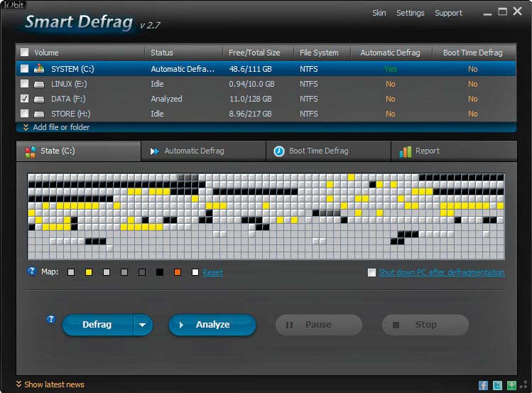Click the 0.94/10.0 GB size cell

pyautogui.click(x=251, y=84)
